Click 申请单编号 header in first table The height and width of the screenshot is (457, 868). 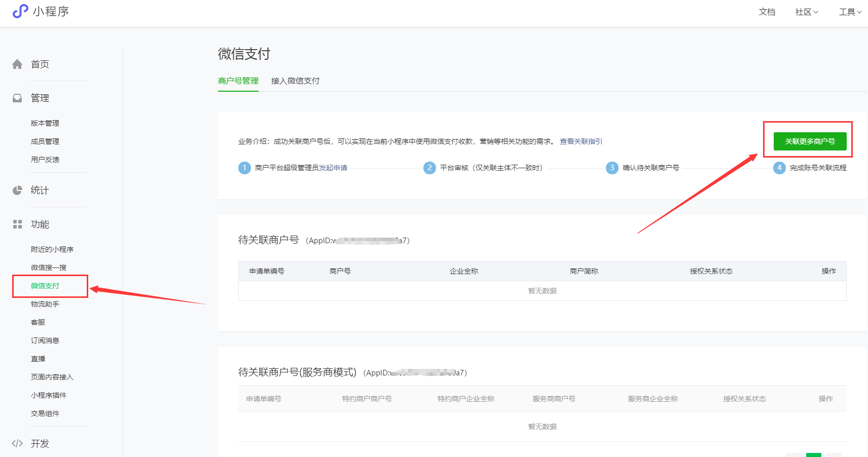tap(267, 272)
